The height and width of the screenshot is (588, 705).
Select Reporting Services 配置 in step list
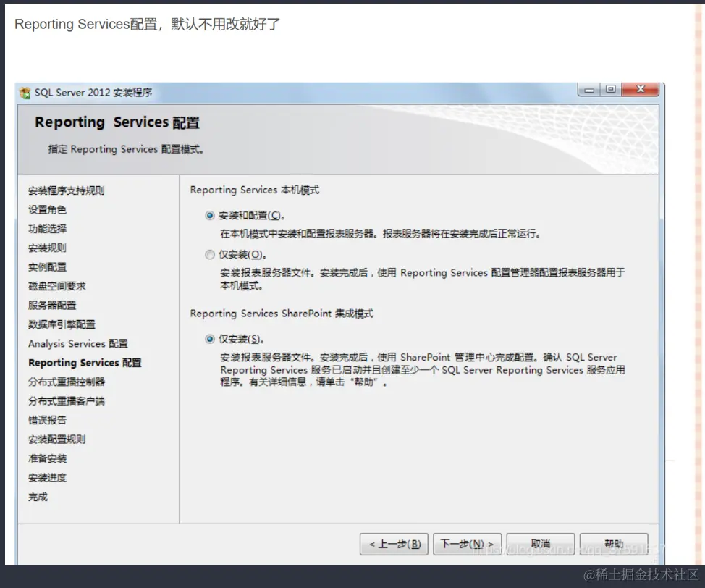pyautogui.click(x=85, y=363)
